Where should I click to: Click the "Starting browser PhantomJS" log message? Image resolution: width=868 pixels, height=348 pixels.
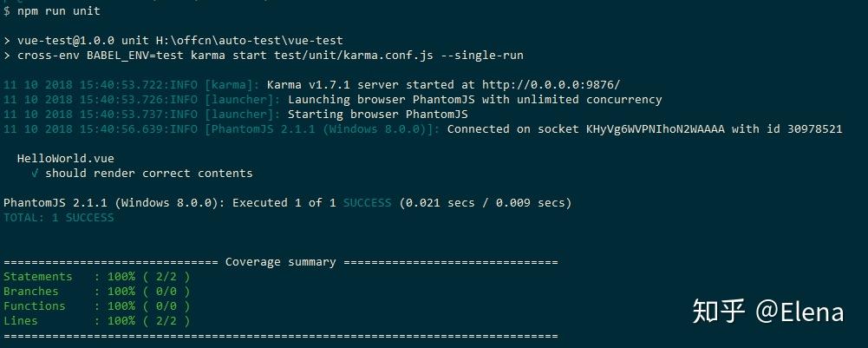[x=378, y=115]
